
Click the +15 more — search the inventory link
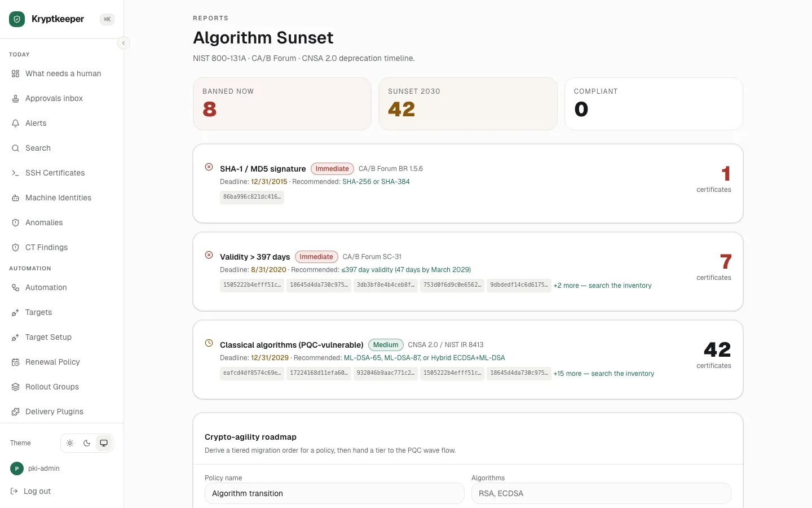click(604, 374)
